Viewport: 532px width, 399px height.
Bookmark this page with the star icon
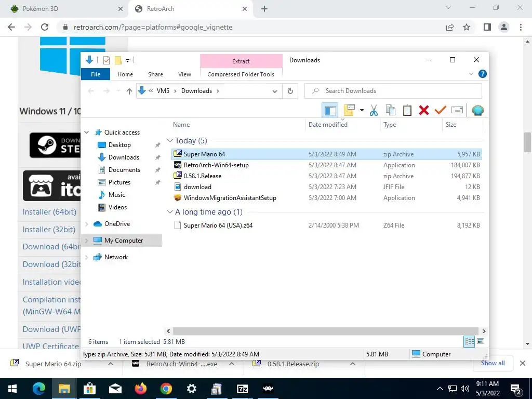point(467,27)
